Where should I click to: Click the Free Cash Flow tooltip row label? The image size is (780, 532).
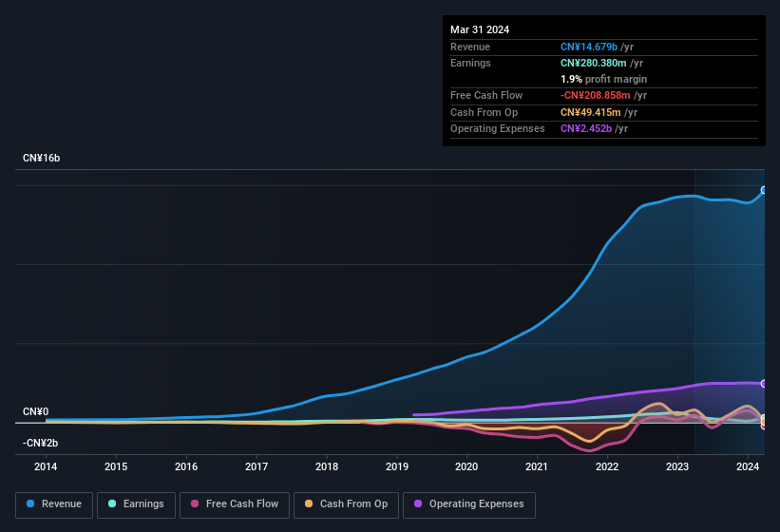point(486,95)
